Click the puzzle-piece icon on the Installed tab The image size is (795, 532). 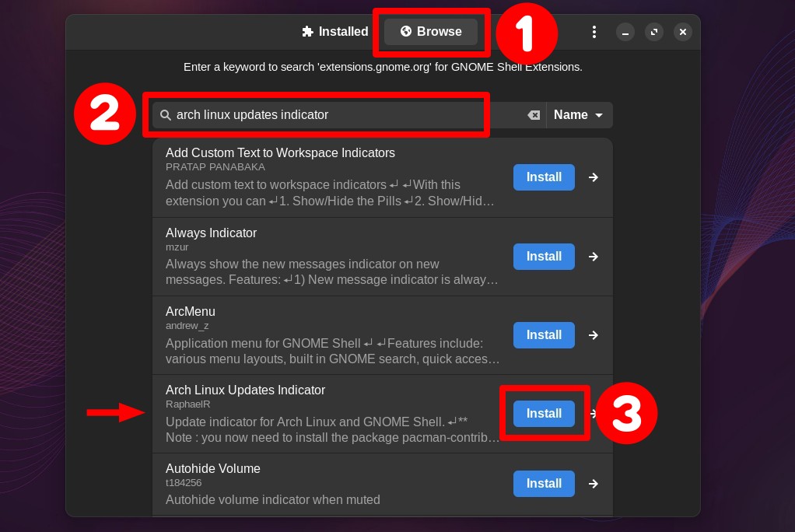[x=307, y=31]
